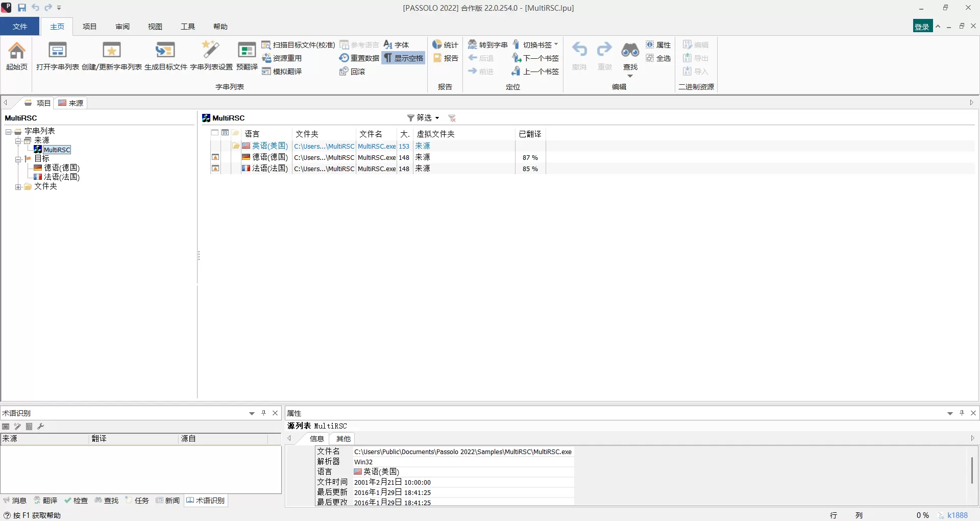This screenshot has width=980, height=521.
Task: Generate report with the 报告 icon
Action: (445, 58)
